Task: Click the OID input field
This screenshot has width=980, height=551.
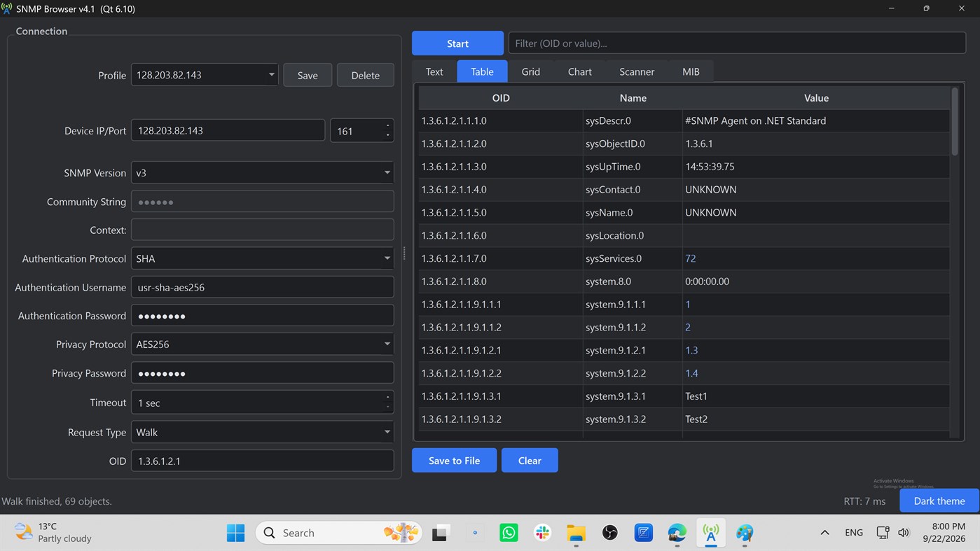Action: [262, 461]
